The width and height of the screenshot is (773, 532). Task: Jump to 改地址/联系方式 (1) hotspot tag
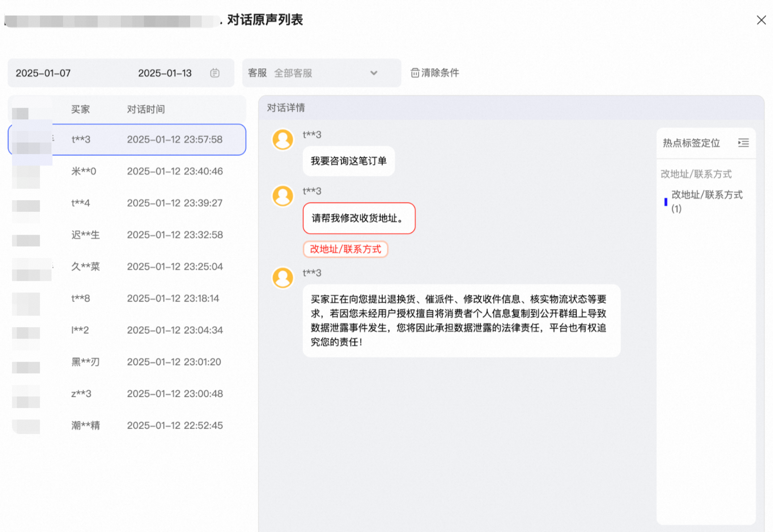pyautogui.click(x=706, y=201)
